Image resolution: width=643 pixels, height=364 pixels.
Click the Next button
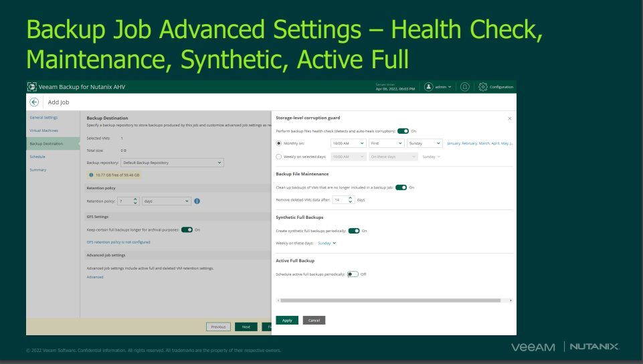coord(246,327)
